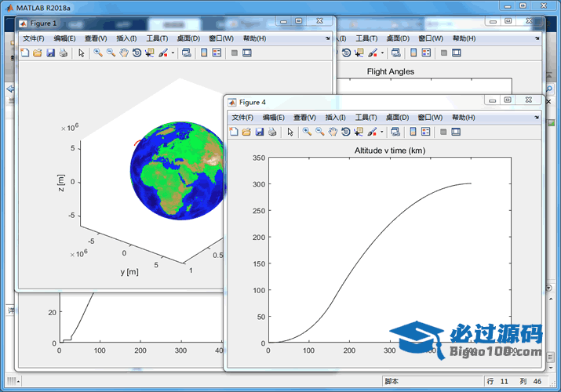Activate Edit Plot arrow in Figure 4 toolbar

tap(290, 132)
